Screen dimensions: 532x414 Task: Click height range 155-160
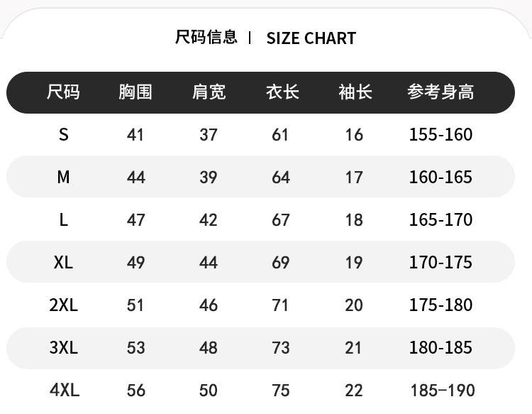pos(440,134)
